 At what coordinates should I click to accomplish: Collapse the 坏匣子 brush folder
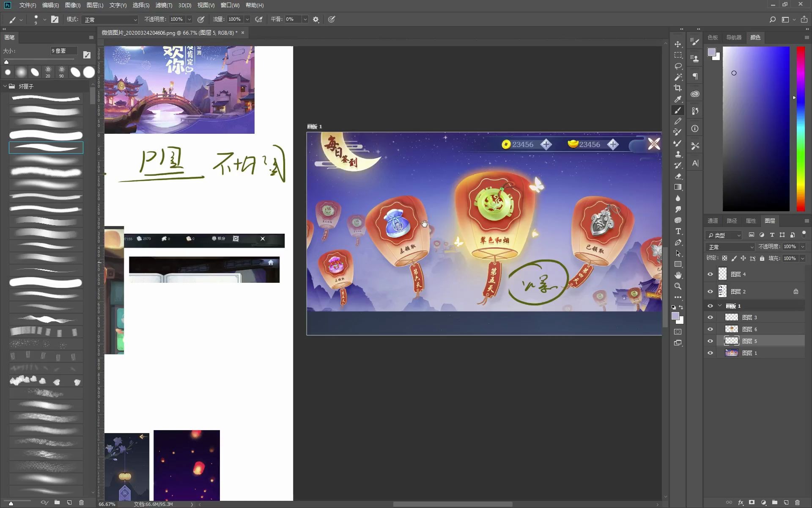[5, 86]
